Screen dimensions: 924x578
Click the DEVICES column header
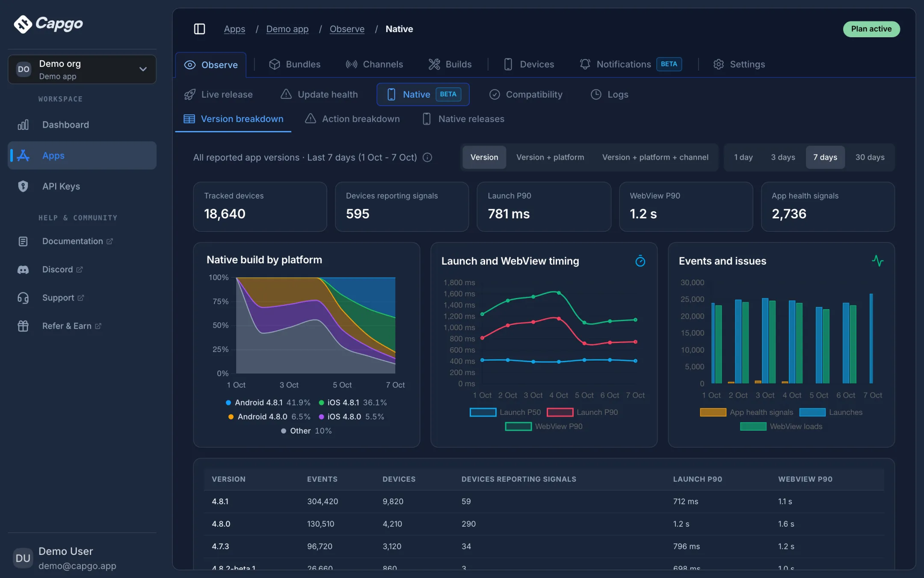tap(399, 479)
